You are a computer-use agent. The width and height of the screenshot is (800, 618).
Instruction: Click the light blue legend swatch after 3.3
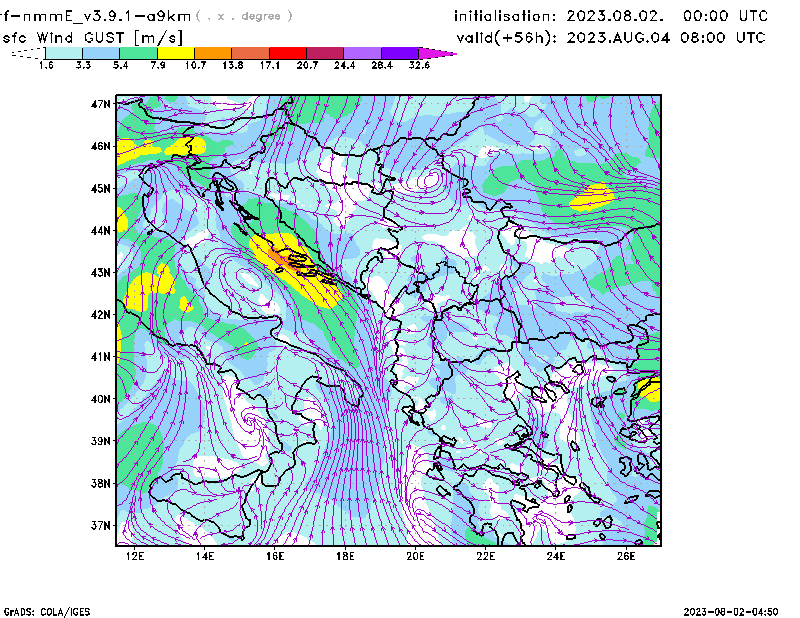pyautogui.click(x=101, y=53)
